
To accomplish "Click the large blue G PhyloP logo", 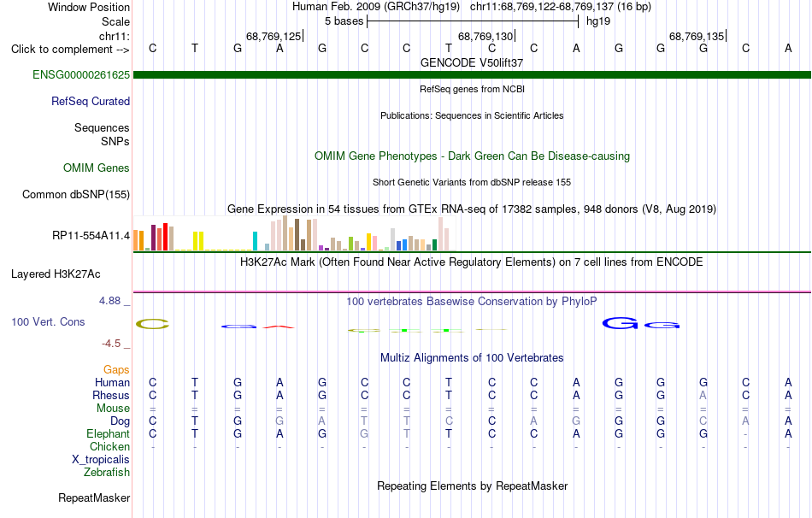I will (x=620, y=323).
